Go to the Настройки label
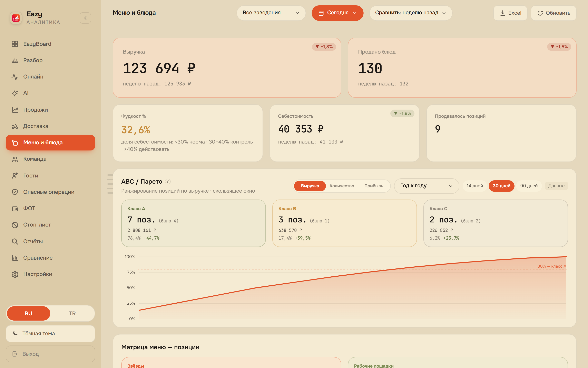This screenshot has width=588, height=368. [x=38, y=274]
